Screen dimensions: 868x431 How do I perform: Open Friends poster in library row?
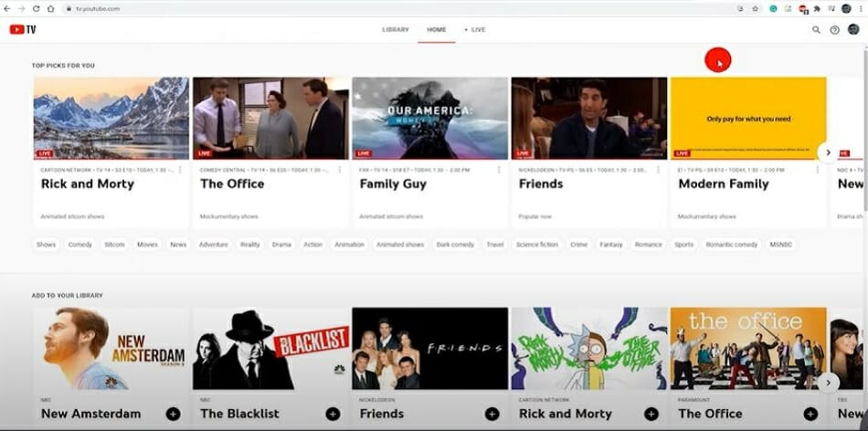tap(430, 349)
